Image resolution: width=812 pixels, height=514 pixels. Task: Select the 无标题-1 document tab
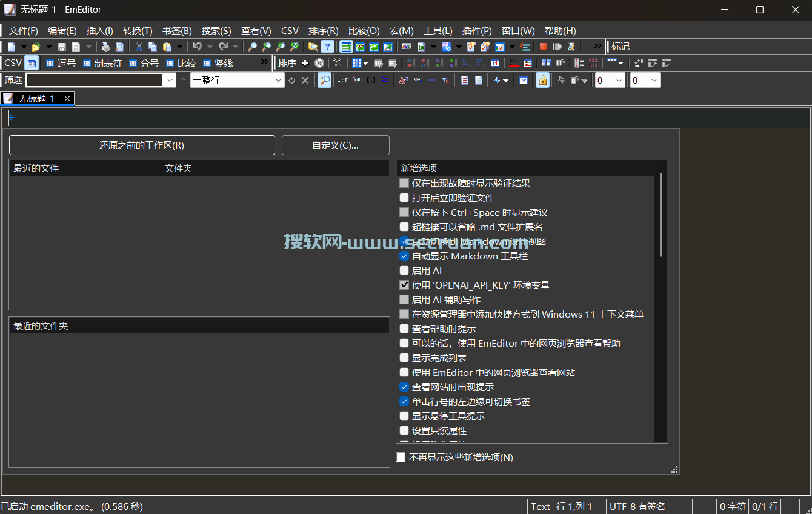[36, 98]
